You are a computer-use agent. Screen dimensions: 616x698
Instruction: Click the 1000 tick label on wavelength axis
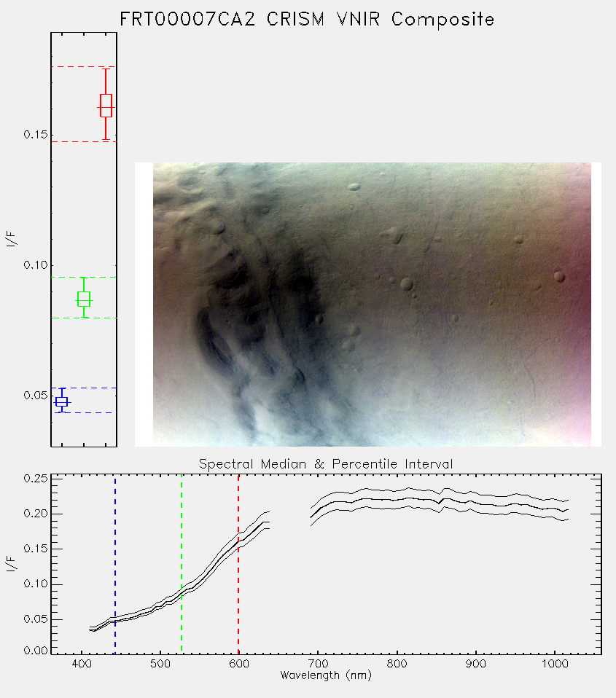555,664
